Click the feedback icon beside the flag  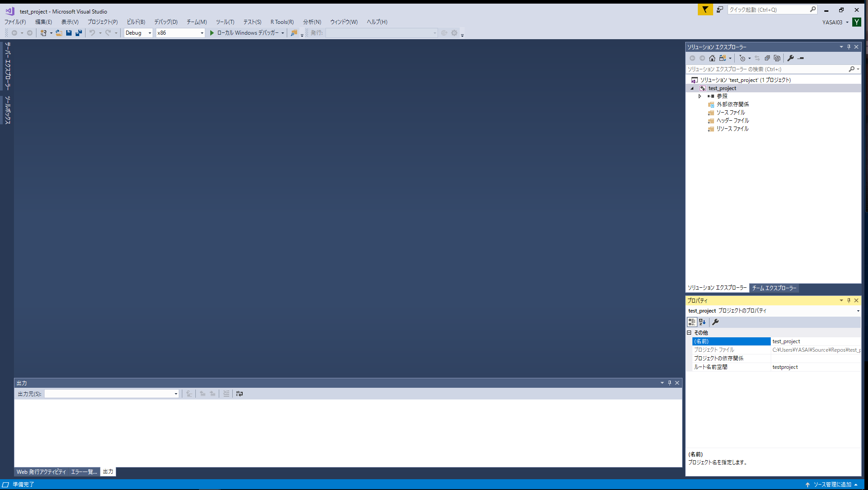(x=720, y=9)
